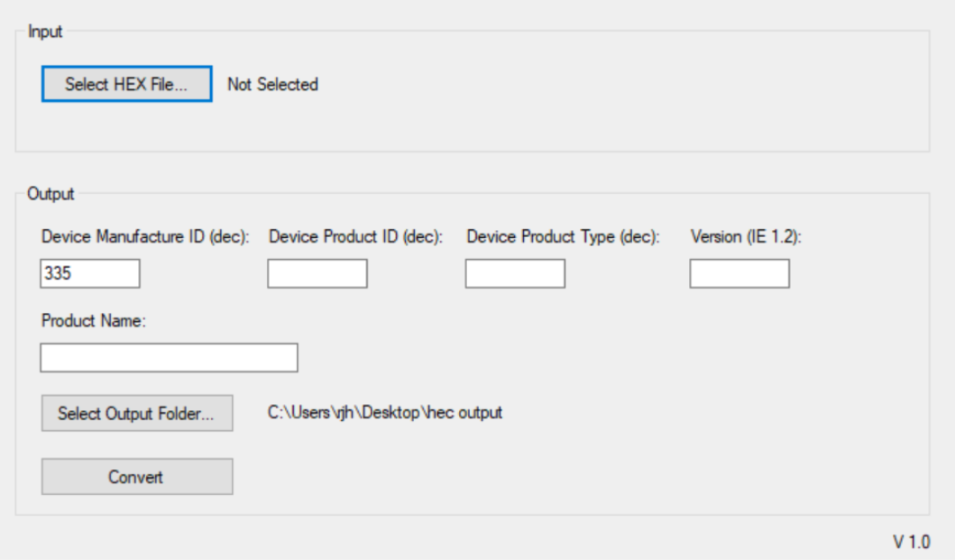Click the Select HEX File button
The height and width of the screenshot is (560, 955).
[126, 85]
